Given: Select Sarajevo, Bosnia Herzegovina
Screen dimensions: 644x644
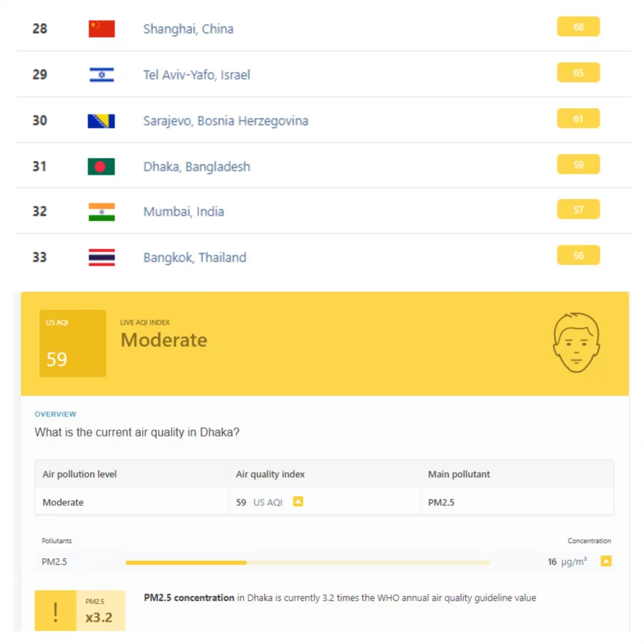Looking at the screenshot, I should (x=225, y=120).
